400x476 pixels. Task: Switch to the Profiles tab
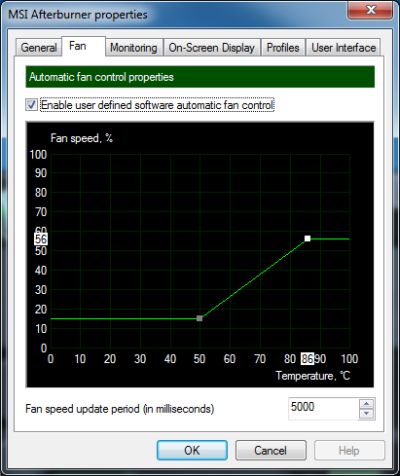point(283,48)
